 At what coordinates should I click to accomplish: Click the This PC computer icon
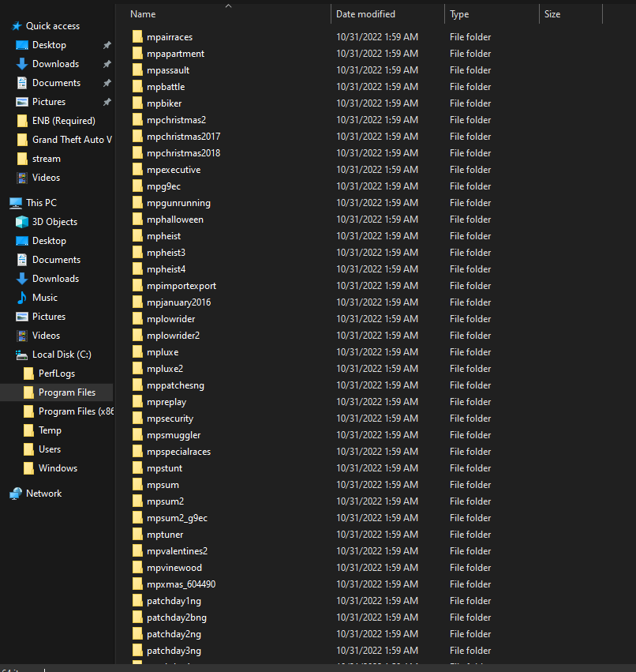pyautogui.click(x=16, y=203)
